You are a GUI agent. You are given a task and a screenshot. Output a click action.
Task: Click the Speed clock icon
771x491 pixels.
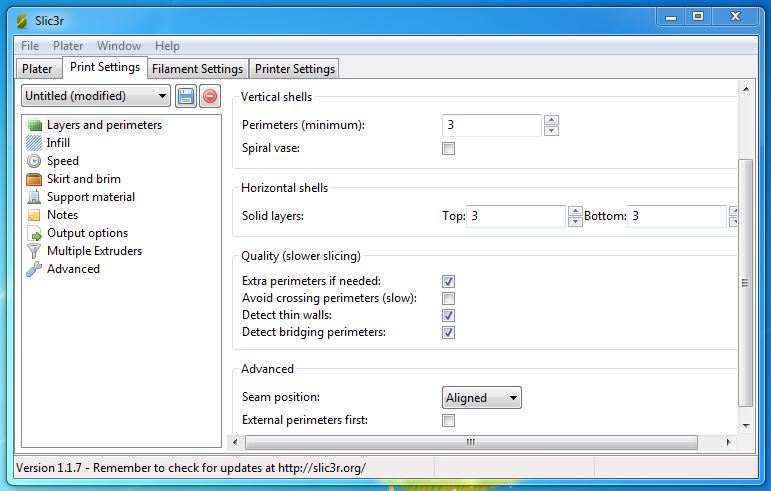(34, 161)
